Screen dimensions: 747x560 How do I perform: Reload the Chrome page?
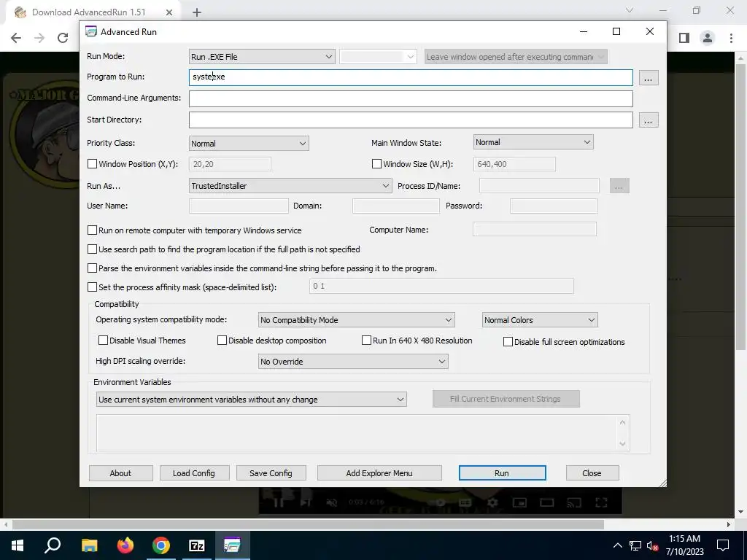63,38
